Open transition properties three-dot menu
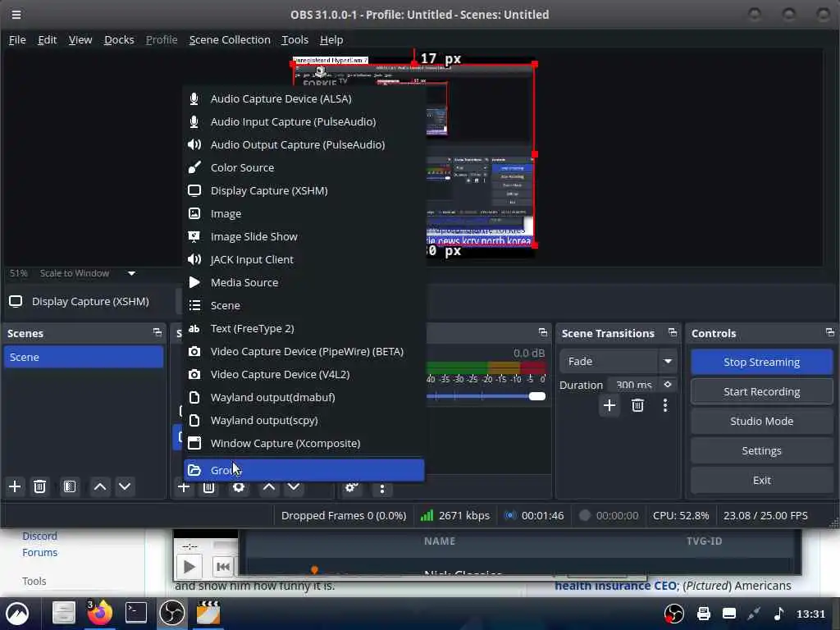Image resolution: width=840 pixels, height=630 pixels. point(665,405)
